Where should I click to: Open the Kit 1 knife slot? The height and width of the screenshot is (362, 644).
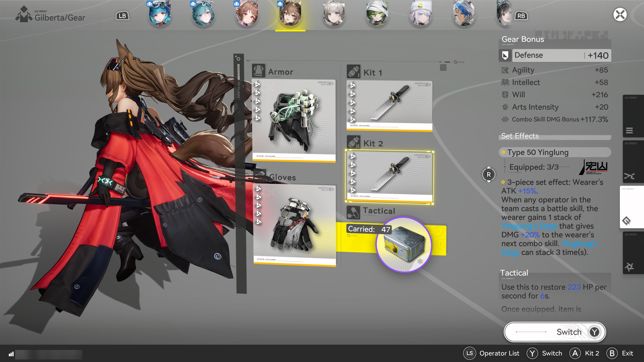pyautogui.click(x=389, y=106)
